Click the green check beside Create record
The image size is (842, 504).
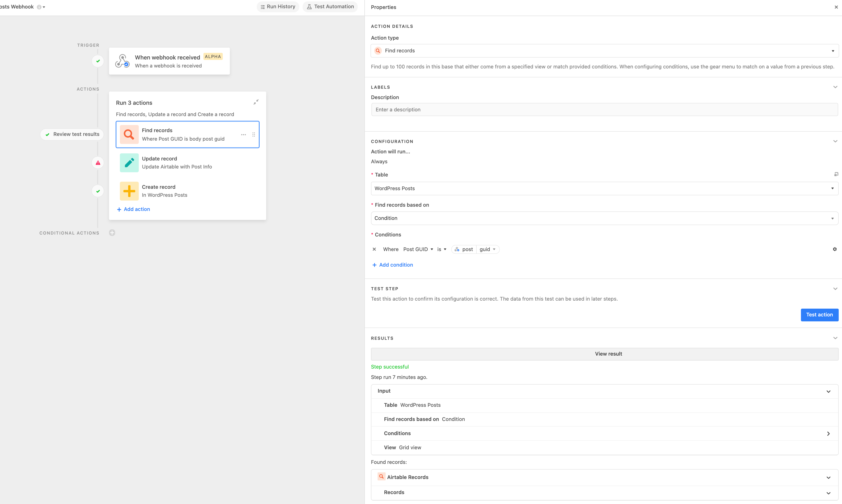(98, 191)
